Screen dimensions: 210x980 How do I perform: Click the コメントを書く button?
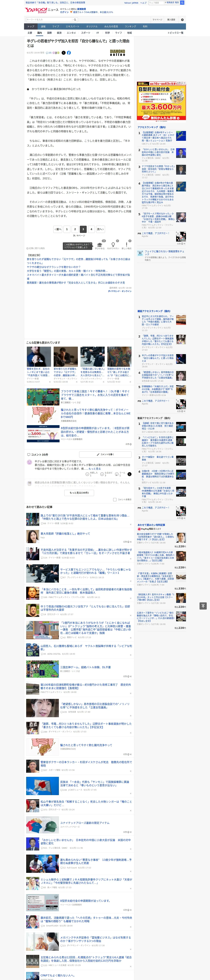pos(105,454)
